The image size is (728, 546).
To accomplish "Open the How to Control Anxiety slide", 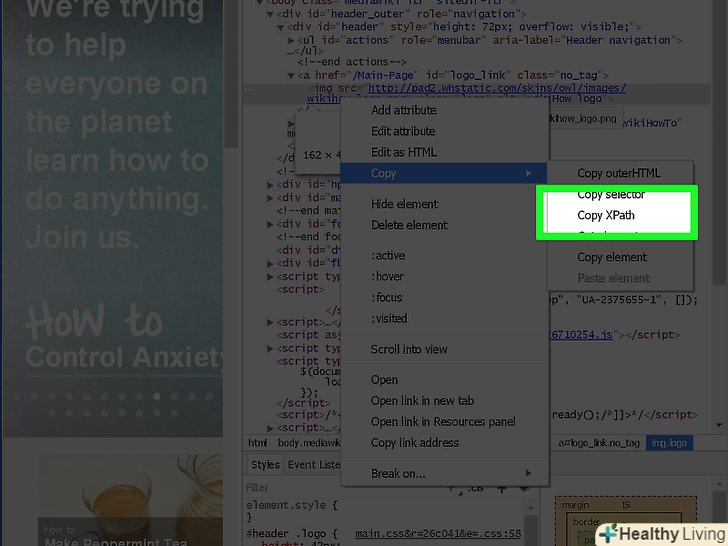I will point(125,336).
